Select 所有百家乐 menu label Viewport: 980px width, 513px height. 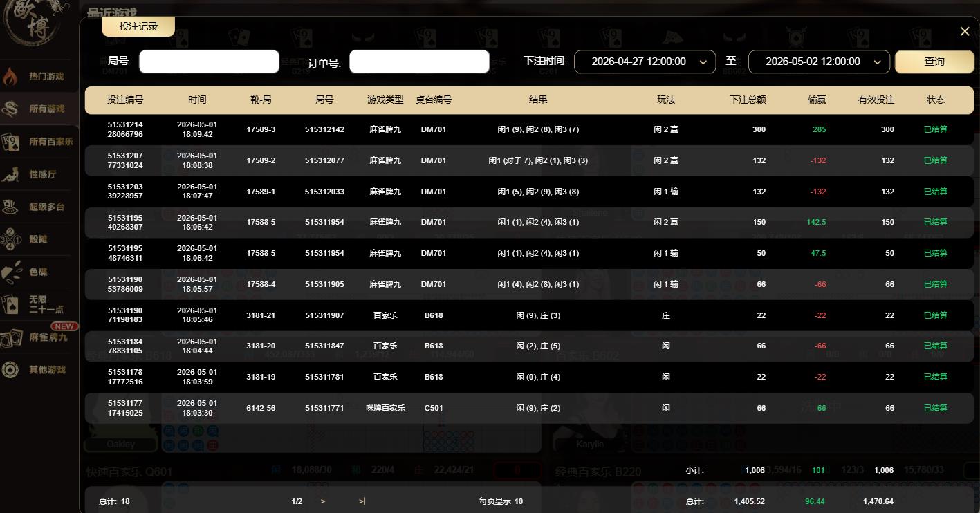[x=50, y=142]
